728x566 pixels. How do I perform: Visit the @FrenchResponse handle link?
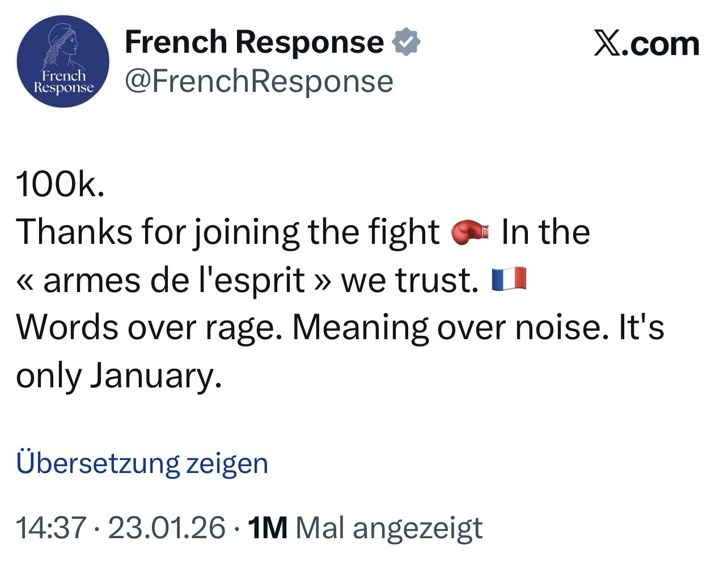tap(259, 81)
